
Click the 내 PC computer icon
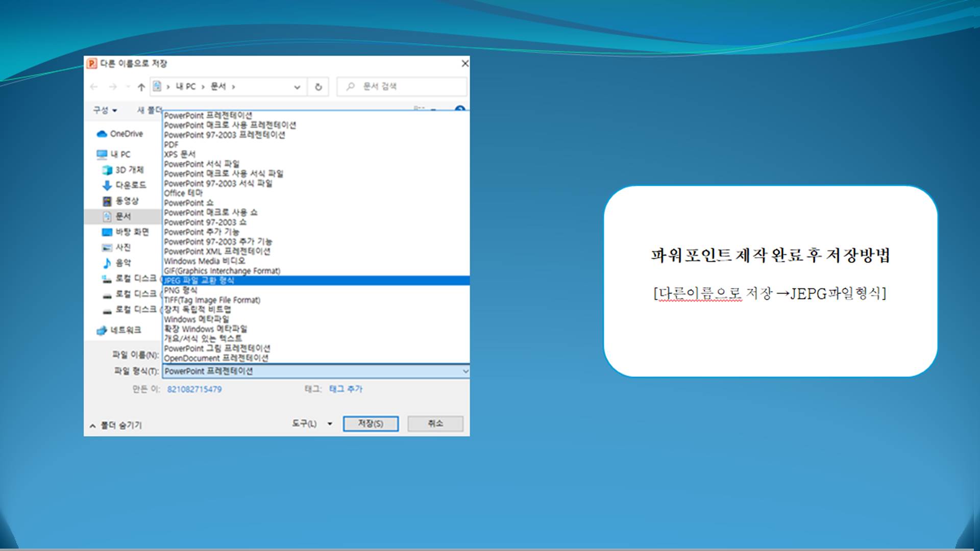point(102,154)
